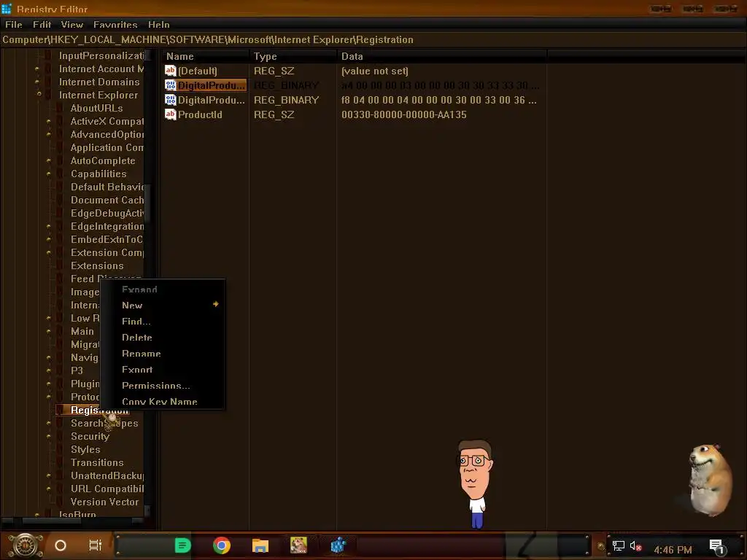Click the network tray icon
The width and height of the screenshot is (747, 560).
click(619, 546)
